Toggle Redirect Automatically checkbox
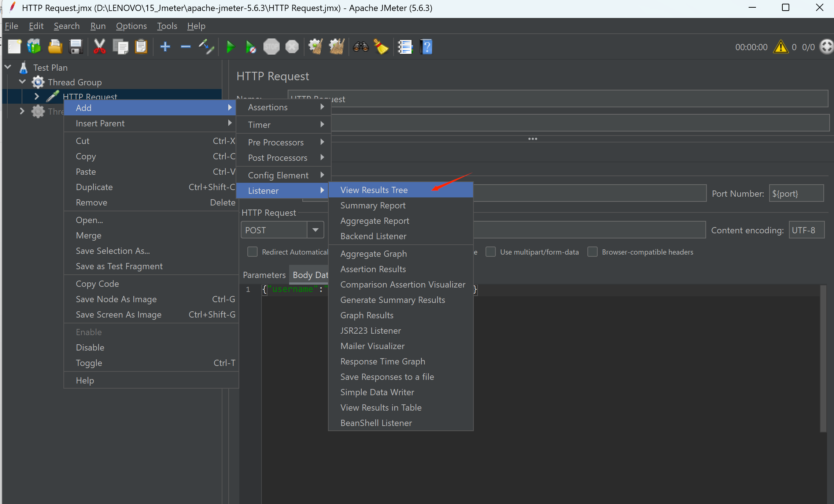Image resolution: width=834 pixels, height=504 pixels. coord(252,252)
